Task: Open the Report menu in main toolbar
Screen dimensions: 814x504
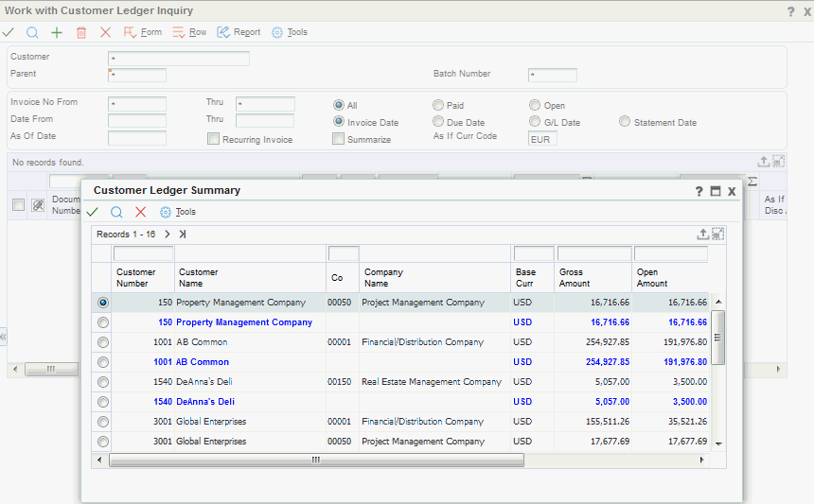Action: [239, 32]
